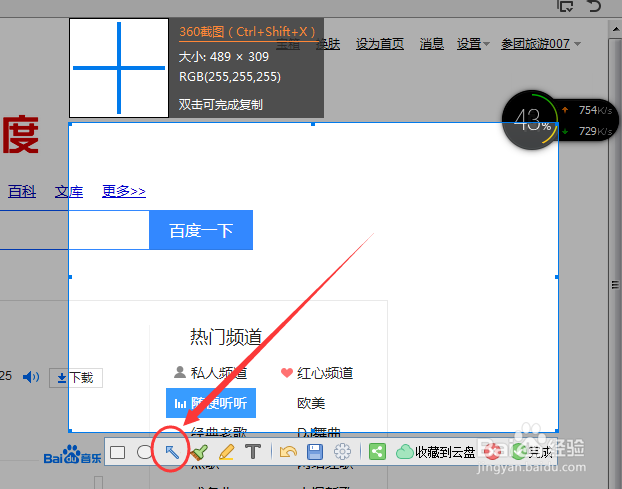This screenshot has height=489, width=622.
Task: Click the undo arrow icon at top right
Action: tap(594, 6)
